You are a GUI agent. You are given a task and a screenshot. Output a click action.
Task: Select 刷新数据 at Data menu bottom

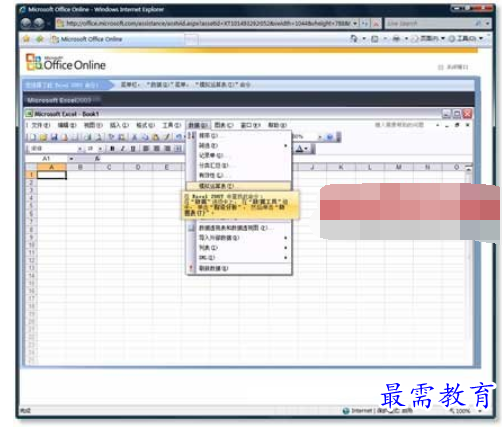[239, 268]
